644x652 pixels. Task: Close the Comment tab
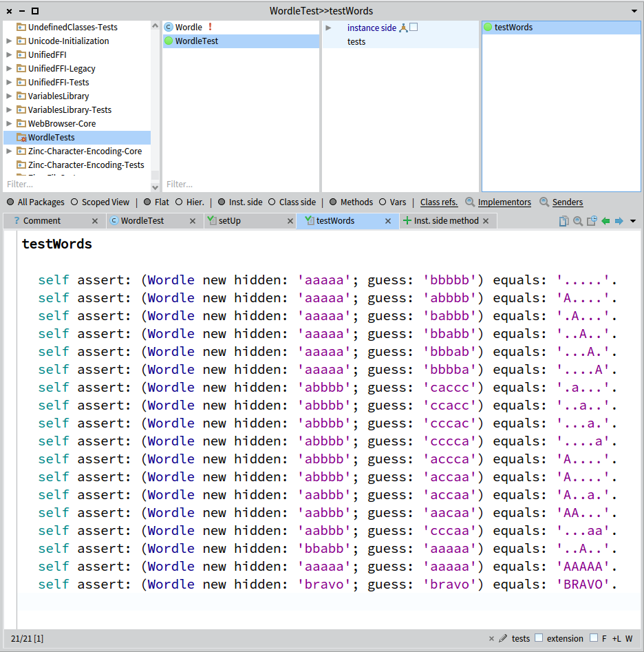(x=95, y=221)
